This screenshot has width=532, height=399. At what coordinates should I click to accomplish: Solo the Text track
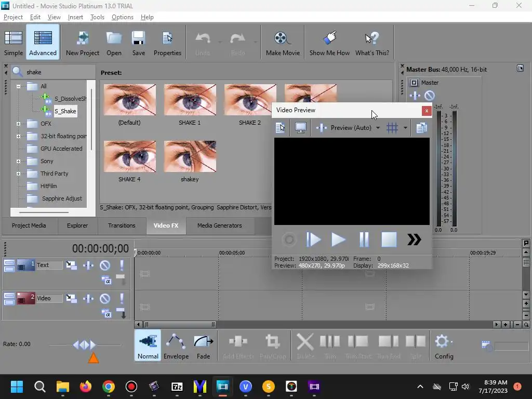[122, 265]
